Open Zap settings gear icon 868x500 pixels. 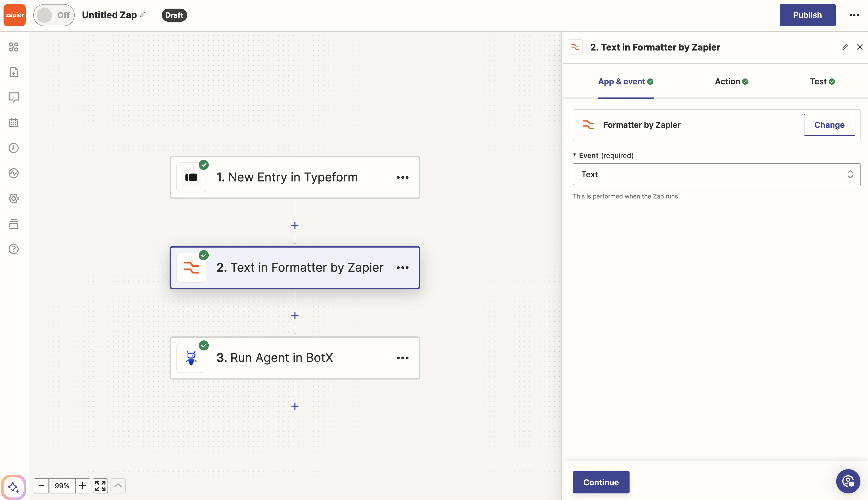pyautogui.click(x=14, y=198)
